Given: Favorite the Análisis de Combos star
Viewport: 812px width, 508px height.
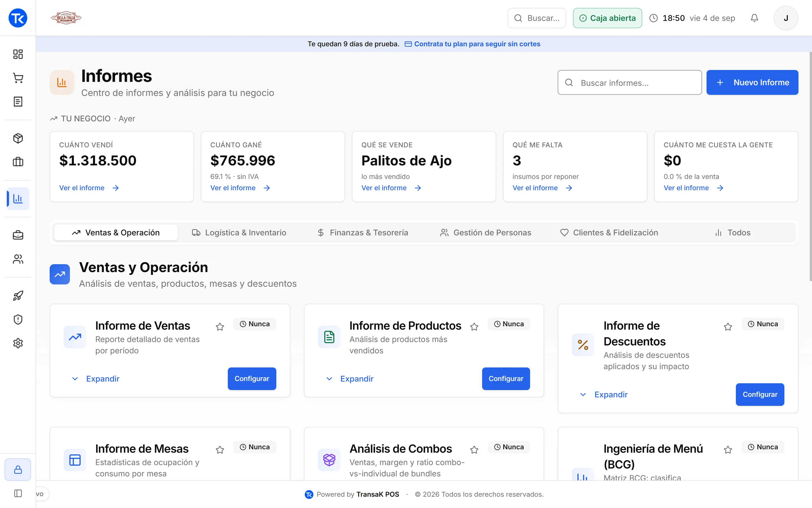Looking at the screenshot, I should pyautogui.click(x=474, y=450).
